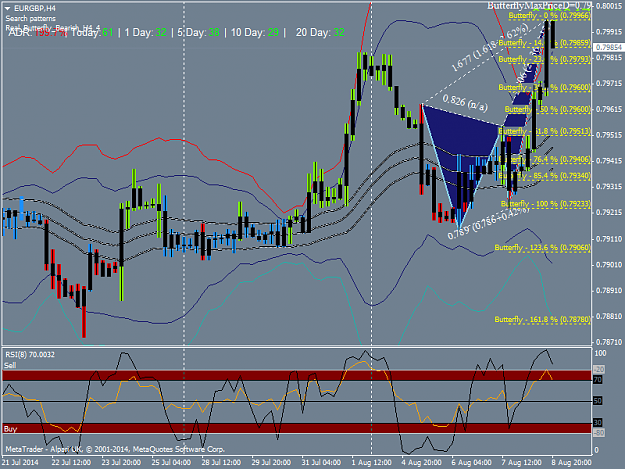This screenshot has height=469, width=625.
Task: Select the 'Search patterns' label
Action: pyautogui.click(x=31, y=18)
